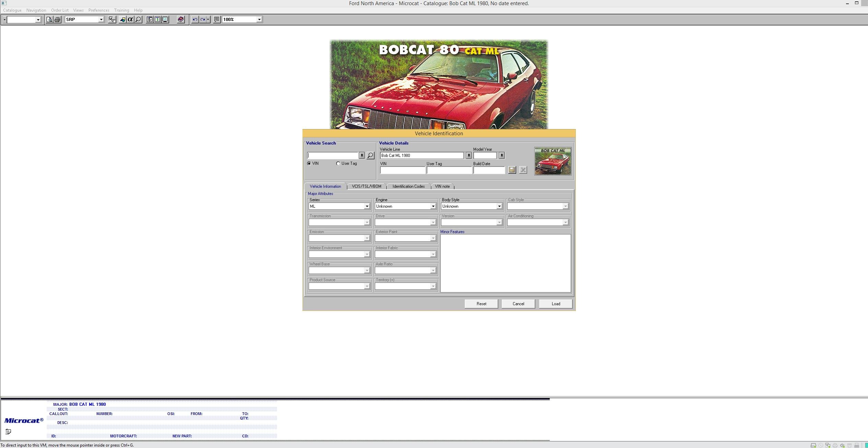Click the Reset button
Image resolution: width=868 pixels, height=448 pixels.
pyautogui.click(x=481, y=304)
